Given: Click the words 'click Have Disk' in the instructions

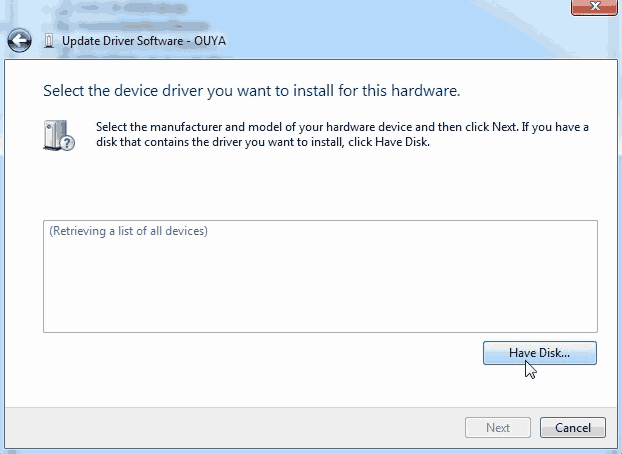Looking at the screenshot, I should point(389,142).
